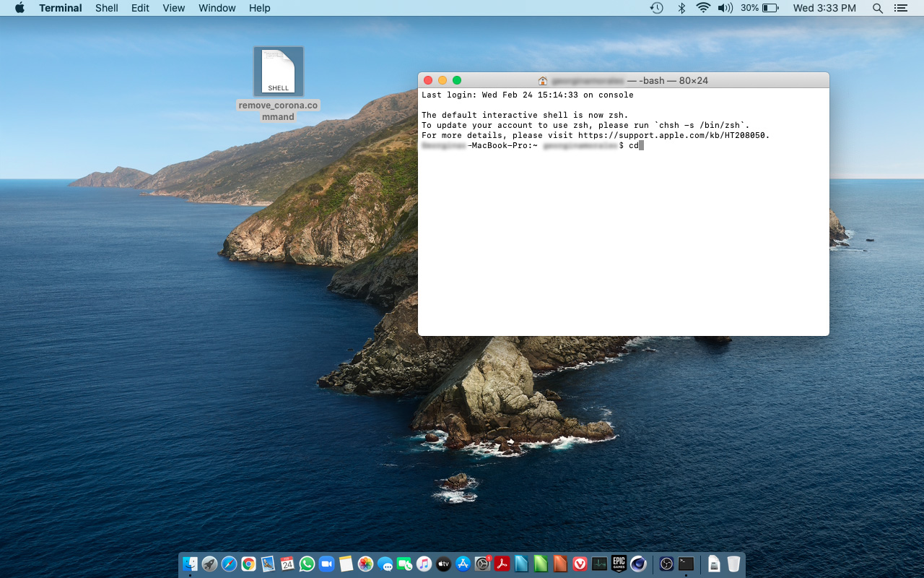Open Activity Monitor from the Dock
This screenshot has width=924, height=578.
[x=598, y=564]
